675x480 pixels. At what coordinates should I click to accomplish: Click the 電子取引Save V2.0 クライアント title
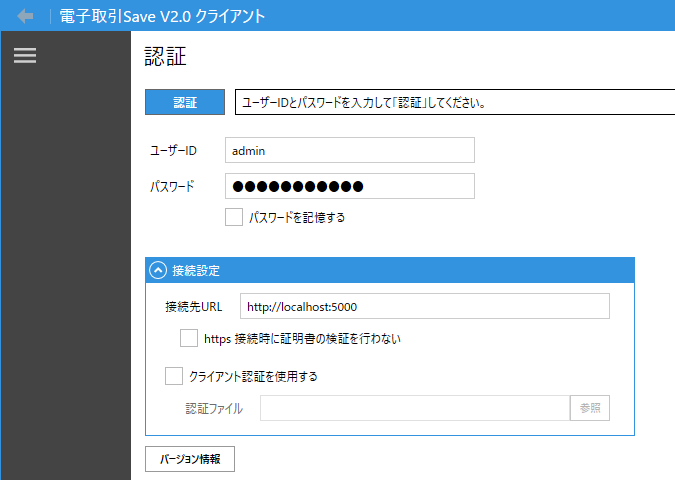point(162,16)
